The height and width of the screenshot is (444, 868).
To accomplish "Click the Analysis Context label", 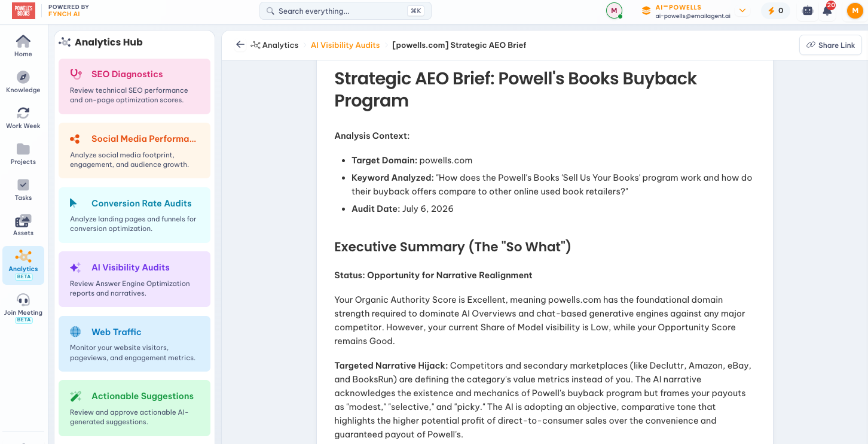I will (372, 136).
